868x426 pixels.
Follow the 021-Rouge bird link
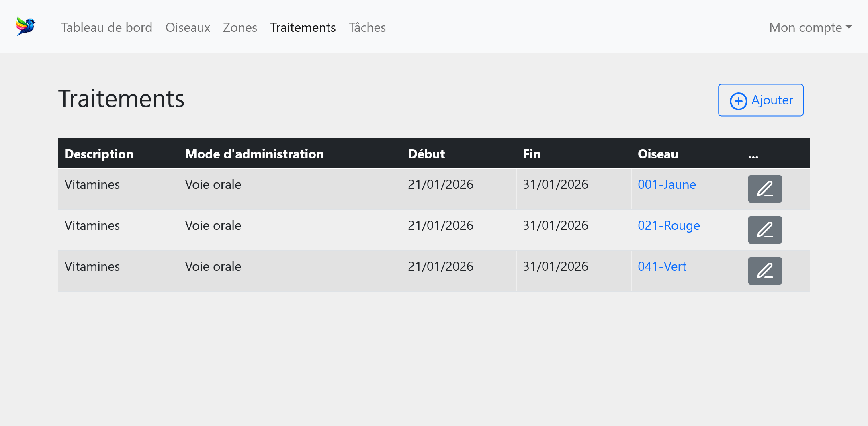669,225
